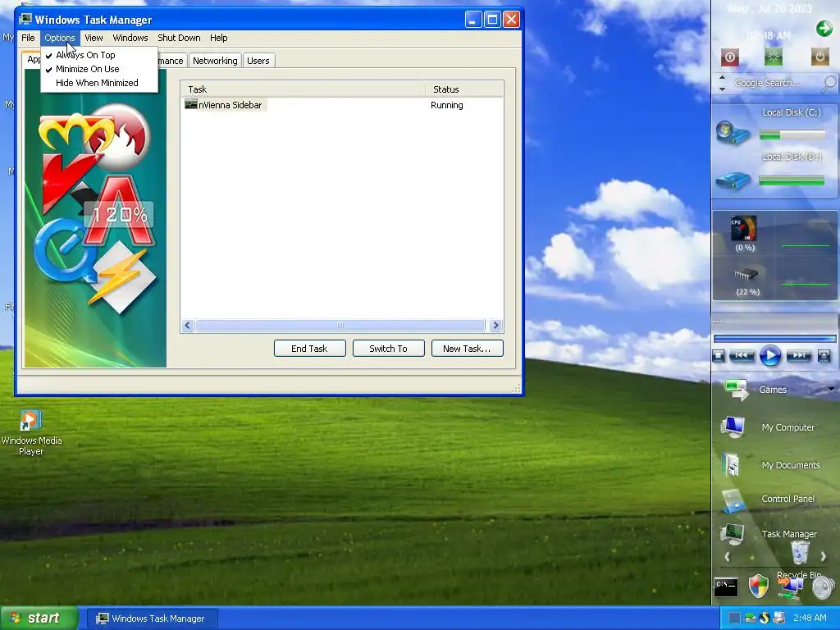Click the green network tray icon in the system tray
The width and height of the screenshot is (840, 630).
[x=750, y=619]
